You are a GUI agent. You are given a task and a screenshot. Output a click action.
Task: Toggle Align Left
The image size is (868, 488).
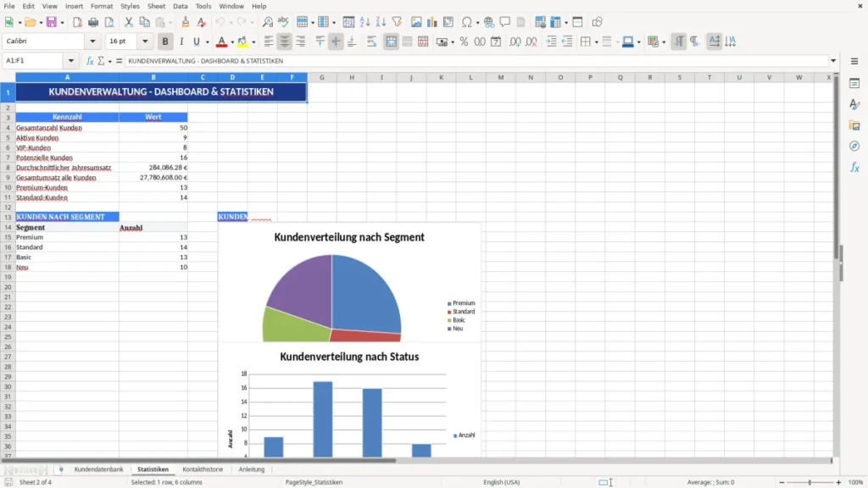[x=269, y=42]
